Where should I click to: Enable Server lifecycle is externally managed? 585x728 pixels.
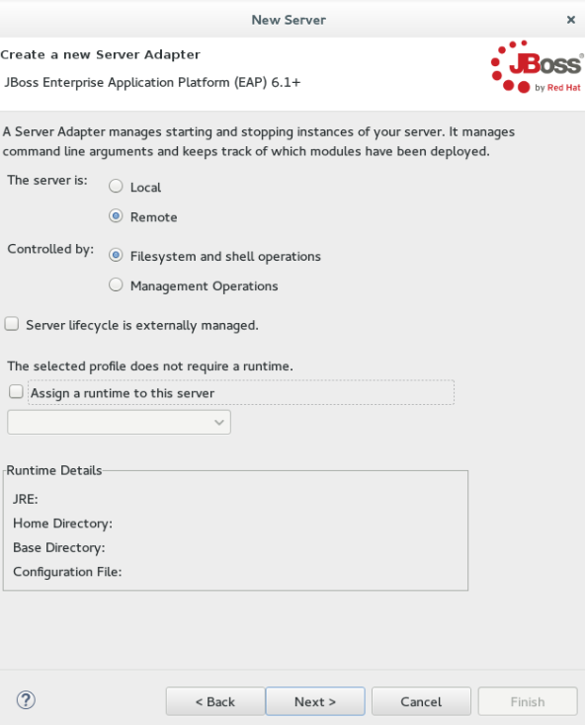12,324
